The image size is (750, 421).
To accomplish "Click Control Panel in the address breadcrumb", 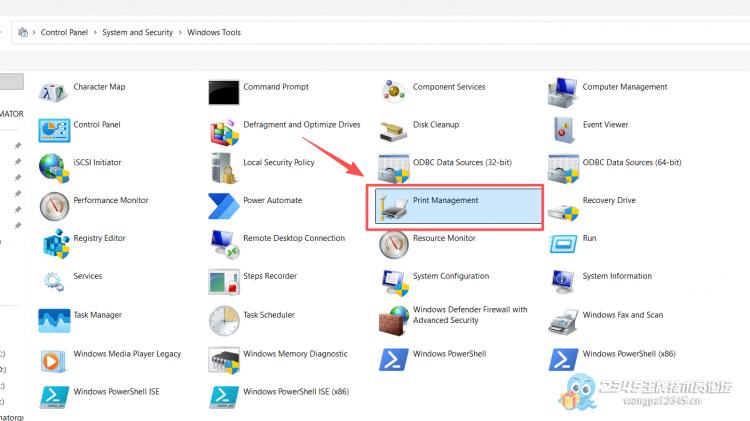I will click(x=66, y=33).
